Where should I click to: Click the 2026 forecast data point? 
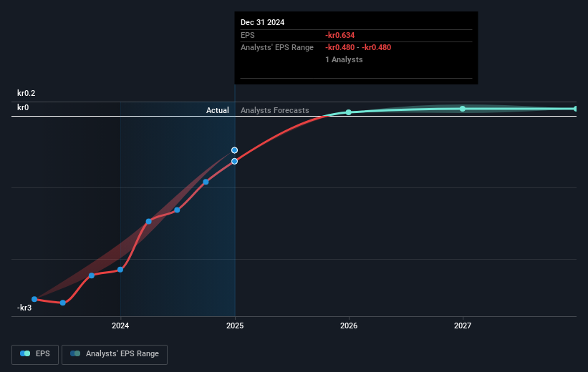(x=348, y=112)
